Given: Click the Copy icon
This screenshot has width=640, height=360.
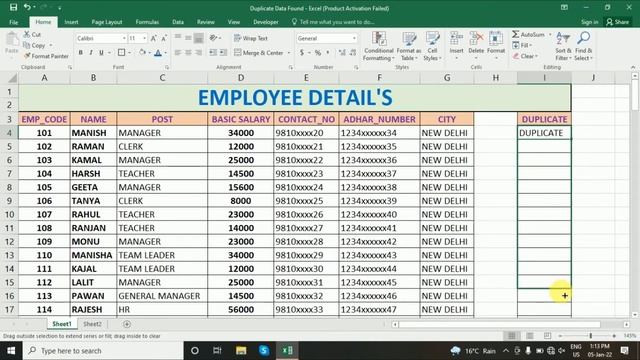Looking at the screenshot, I should [x=27, y=45].
